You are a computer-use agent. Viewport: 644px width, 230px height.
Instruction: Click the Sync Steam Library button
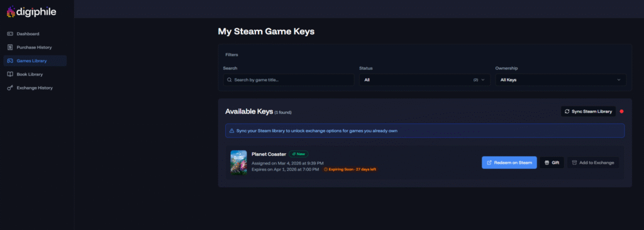point(588,112)
